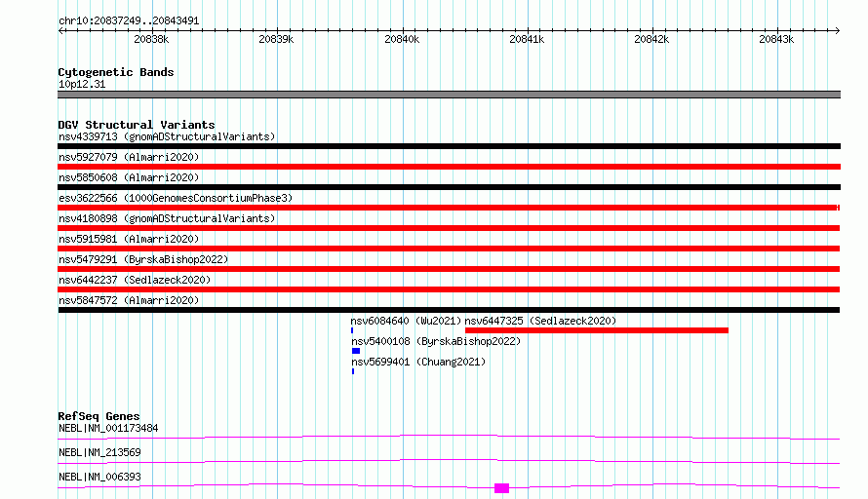Viewport: 868px width, 499px height.
Task: Click the red bar under nsv4180898
Action: [x=449, y=228]
